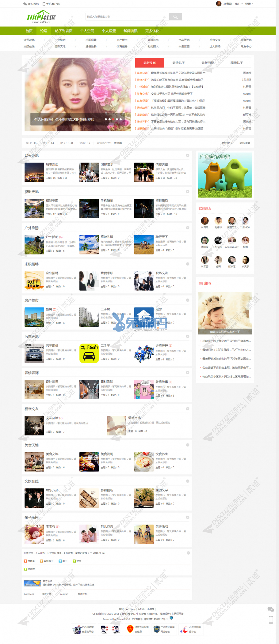This screenshot has height=644, width=279.
Task: Collapse the 谈天说地 section
Action: pos(188,156)
